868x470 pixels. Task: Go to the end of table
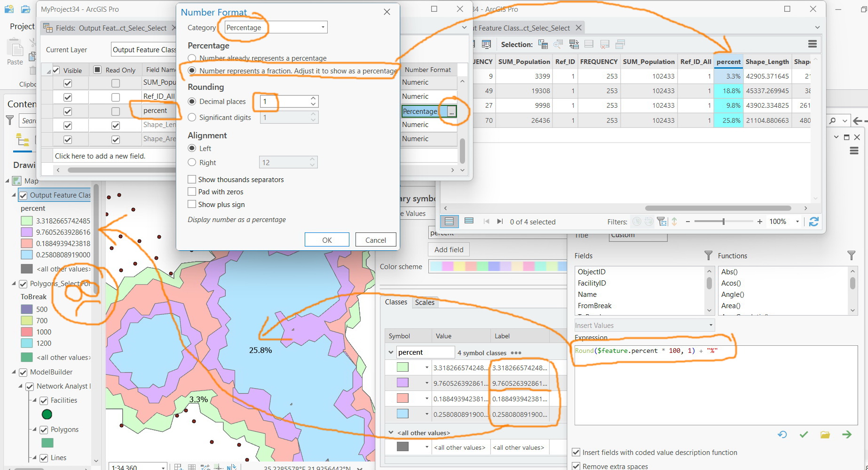[x=500, y=222]
